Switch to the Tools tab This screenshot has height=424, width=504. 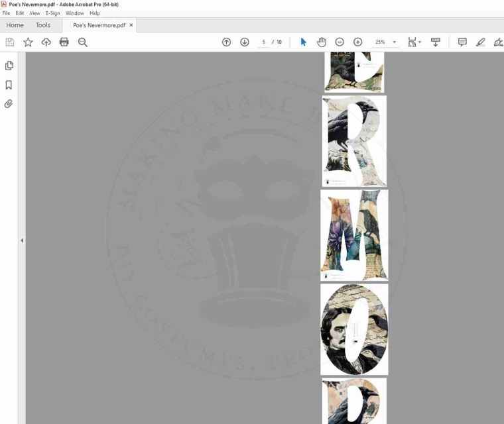[x=43, y=25]
